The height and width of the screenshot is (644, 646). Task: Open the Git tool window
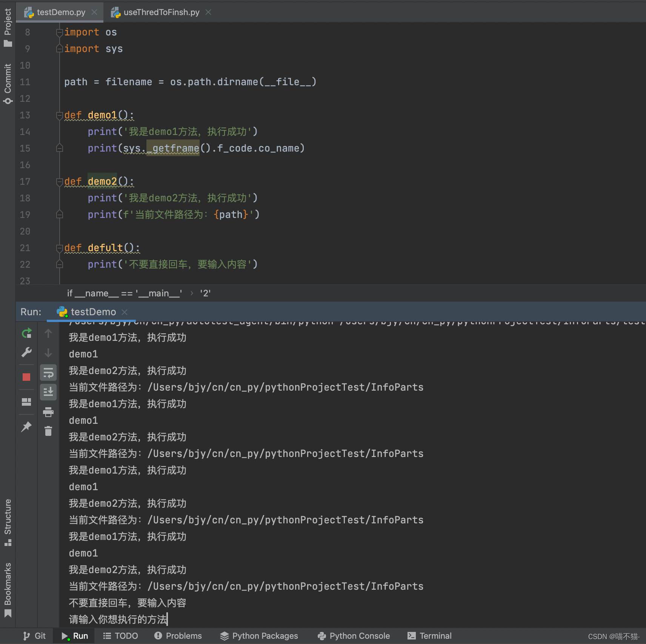[x=34, y=636]
